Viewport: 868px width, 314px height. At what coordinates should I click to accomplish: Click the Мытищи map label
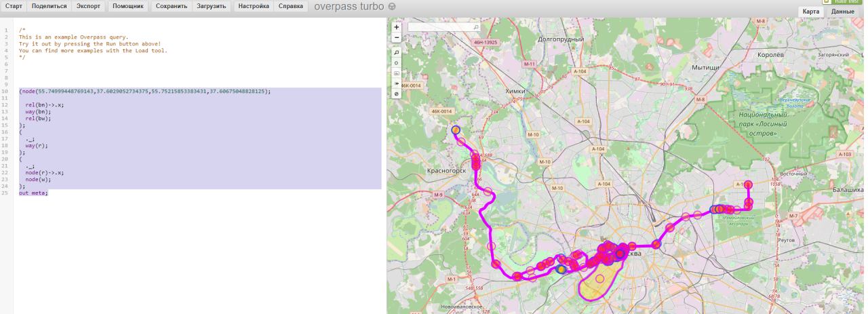(705, 68)
